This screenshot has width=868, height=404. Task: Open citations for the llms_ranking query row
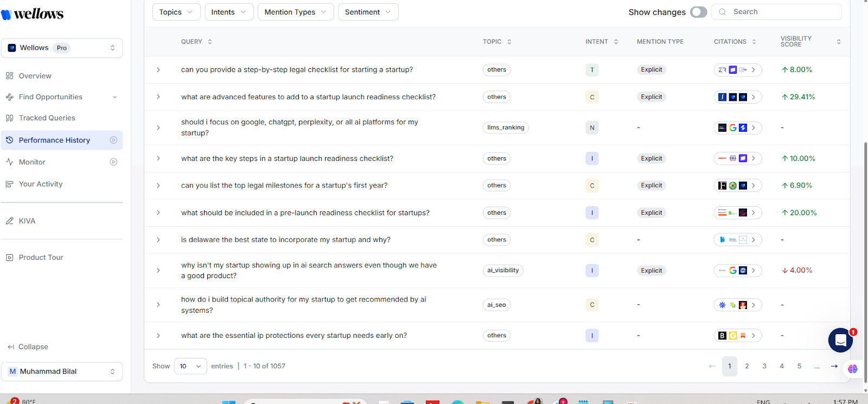754,127
